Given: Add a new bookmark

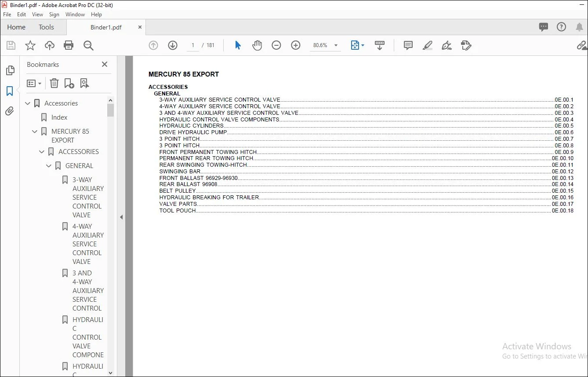Looking at the screenshot, I should click(x=69, y=83).
